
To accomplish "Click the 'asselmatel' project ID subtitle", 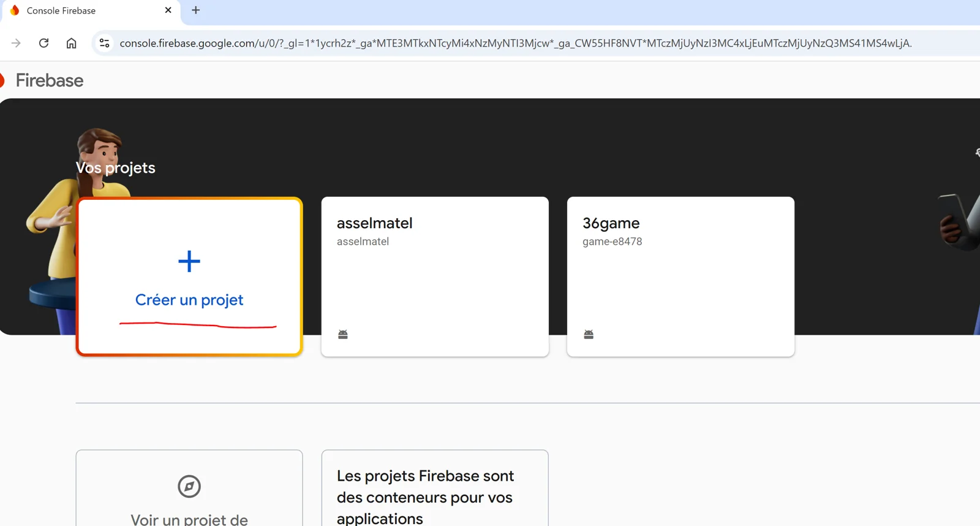I will click(363, 242).
